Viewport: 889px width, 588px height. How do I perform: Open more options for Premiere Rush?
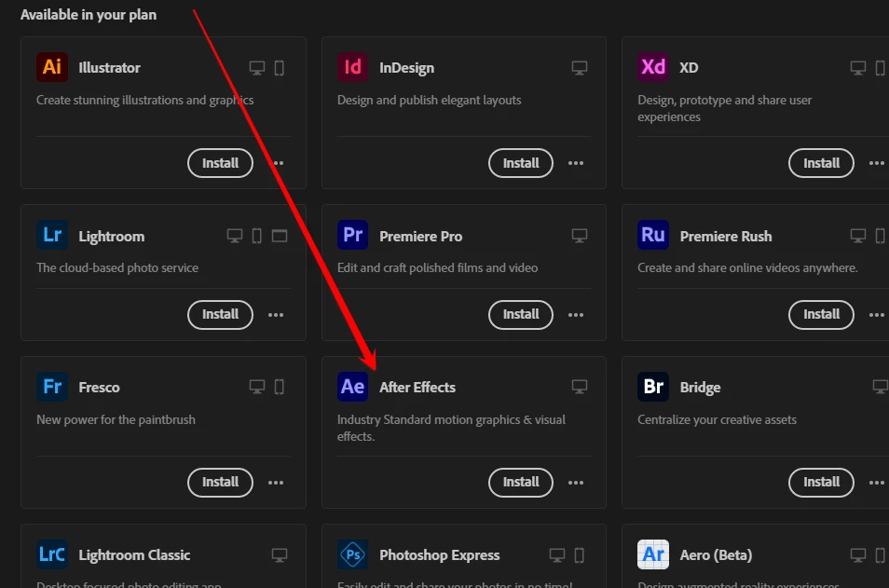click(877, 315)
